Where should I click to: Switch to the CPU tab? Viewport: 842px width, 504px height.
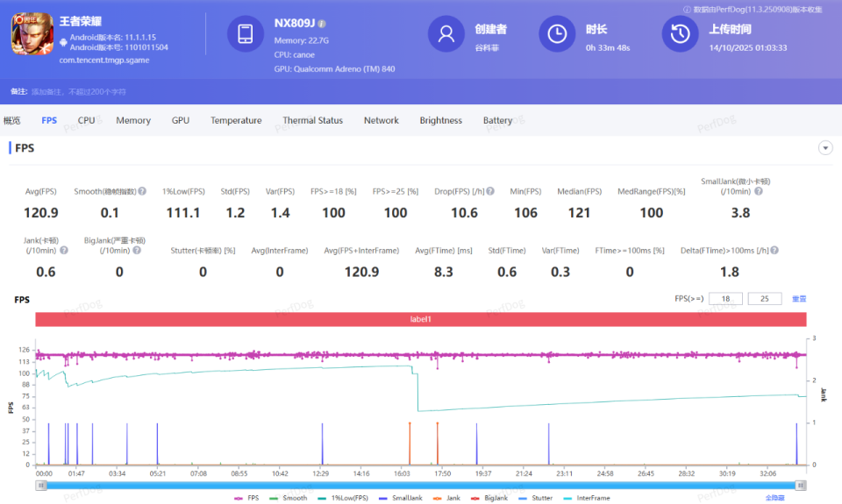point(86,120)
